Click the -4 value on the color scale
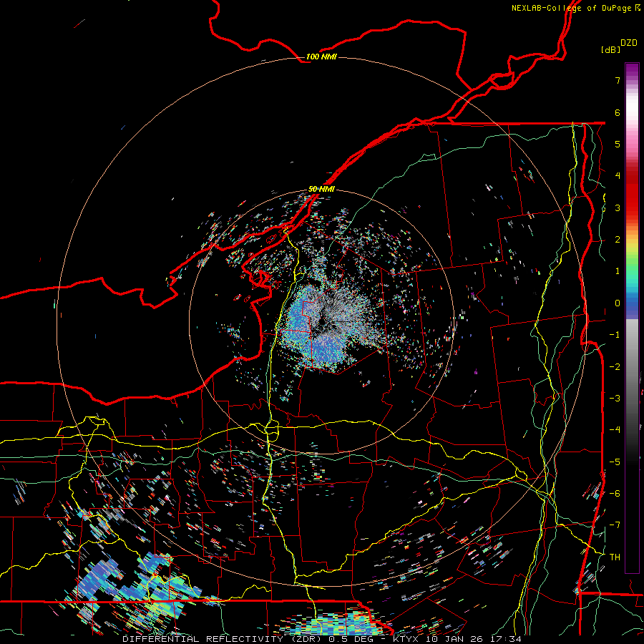The height and width of the screenshot is (644, 644). (615, 430)
